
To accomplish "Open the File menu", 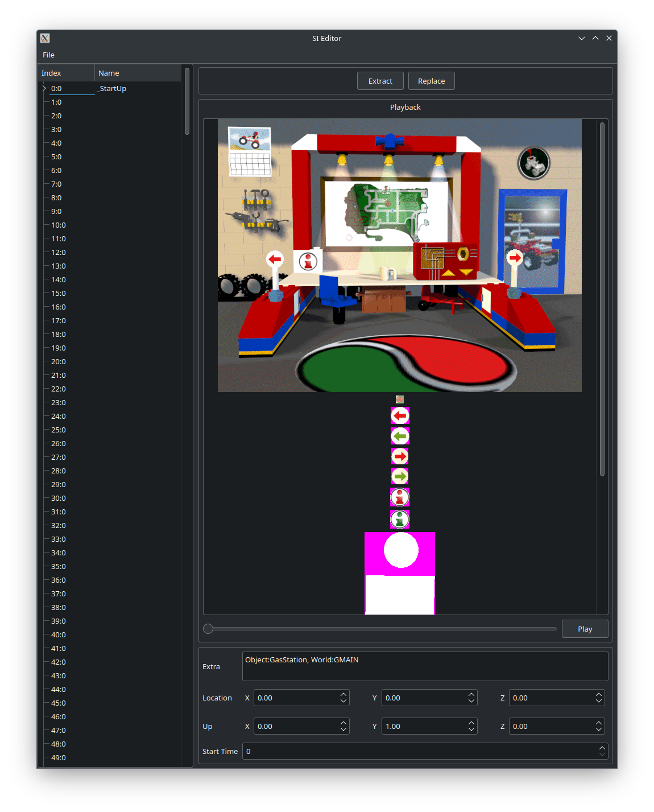I will [48, 55].
